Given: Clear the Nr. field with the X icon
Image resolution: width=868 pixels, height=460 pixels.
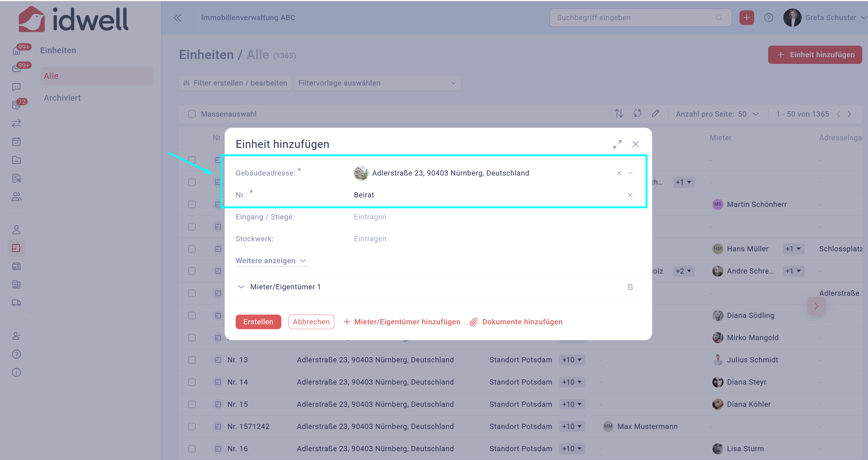Looking at the screenshot, I should pyautogui.click(x=630, y=195).
